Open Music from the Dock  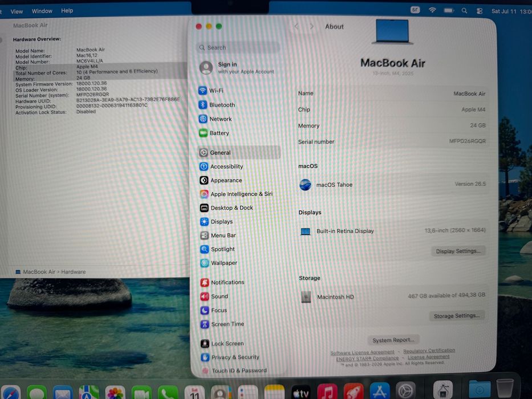[x=327, y=392]
